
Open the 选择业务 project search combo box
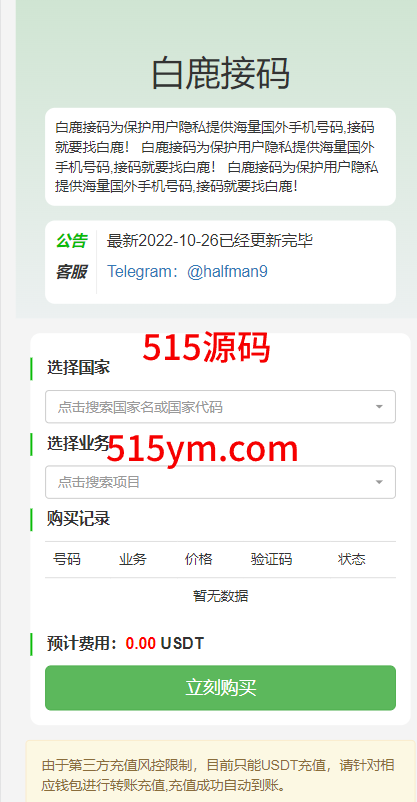point(221,482)
